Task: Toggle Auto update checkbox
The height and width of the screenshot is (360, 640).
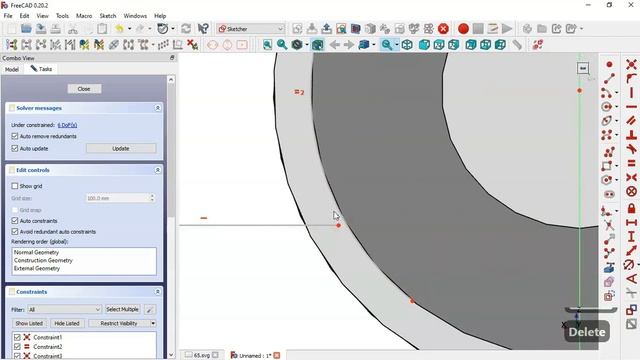Action: [15, 148]
